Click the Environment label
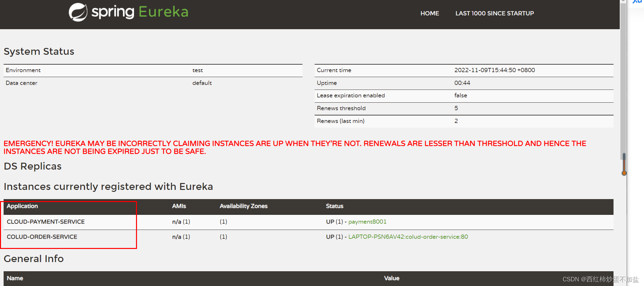The width and height of the screenshot is (644, 286). (23, 70)
